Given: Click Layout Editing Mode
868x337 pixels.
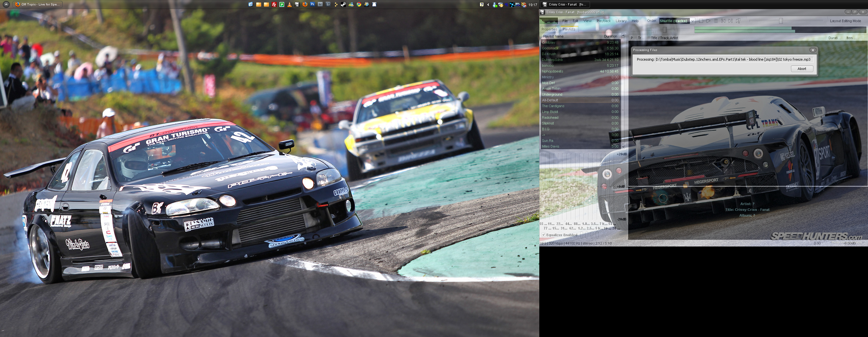Looking at the screenshot, I should (x=846, y=21).
